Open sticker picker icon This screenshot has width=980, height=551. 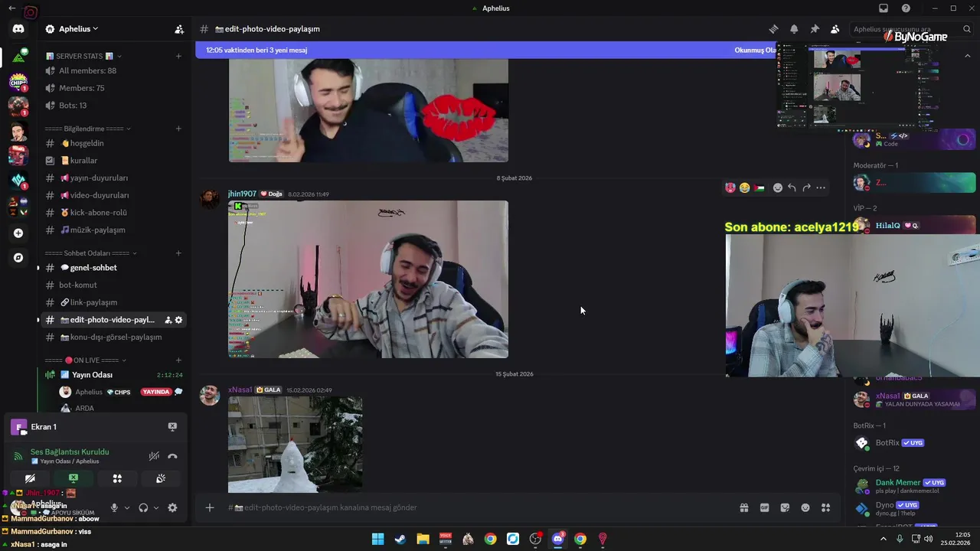[785, 507]
